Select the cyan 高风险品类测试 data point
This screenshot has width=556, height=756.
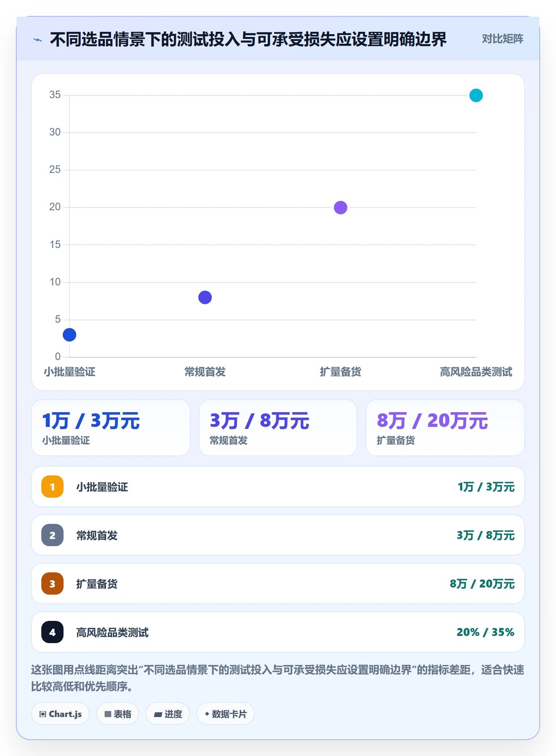[x=476, y=95]
